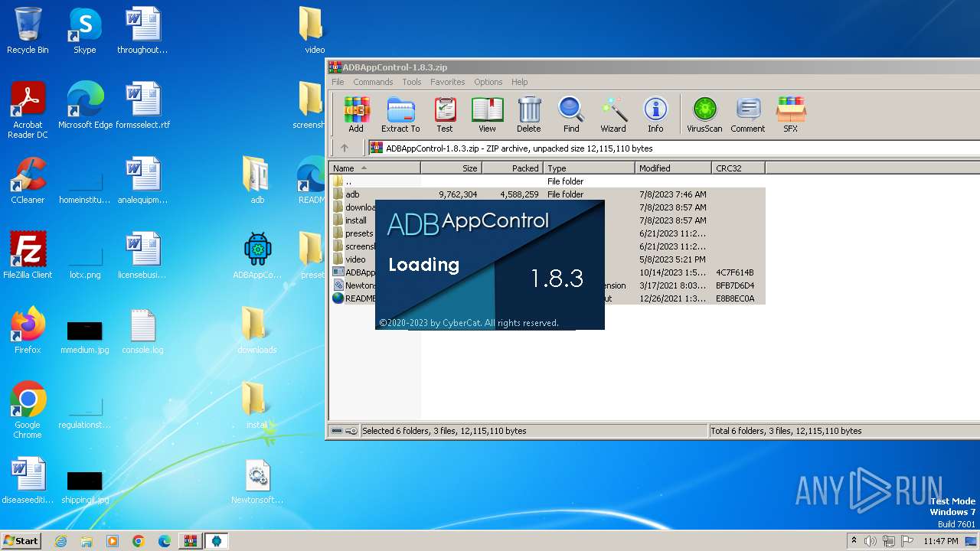Click the Info toolbar icon
This screenshot has height=551, width=980.
coord(655,114)
